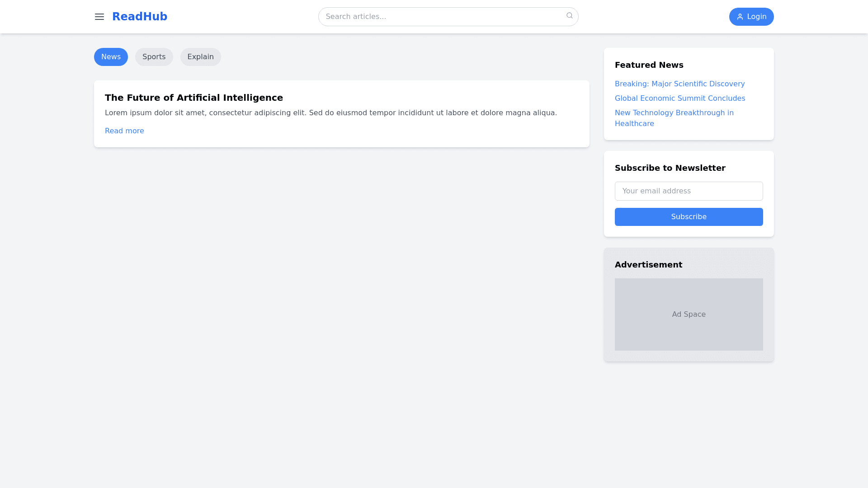Click the ReadHub logo
This screenshot has height=488, width=868.
coord(140,17)
